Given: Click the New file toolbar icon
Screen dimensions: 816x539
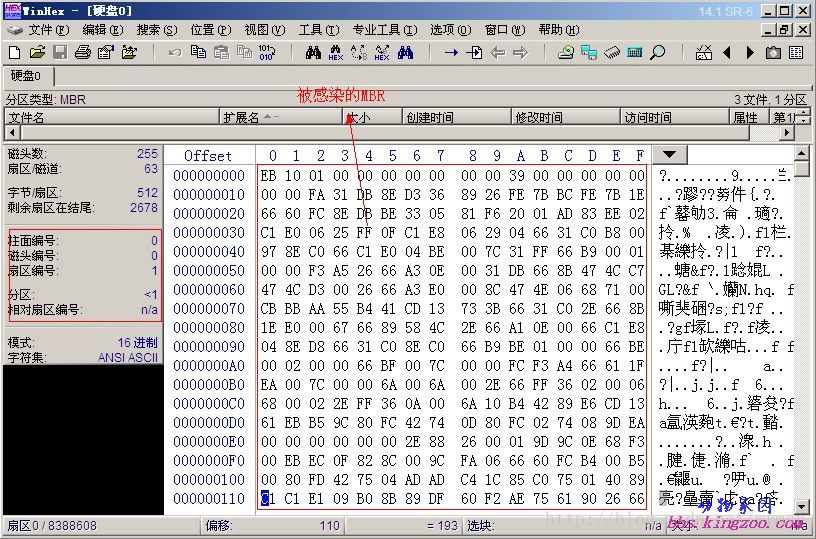Looking at the screenshot, I should point(15,53).
